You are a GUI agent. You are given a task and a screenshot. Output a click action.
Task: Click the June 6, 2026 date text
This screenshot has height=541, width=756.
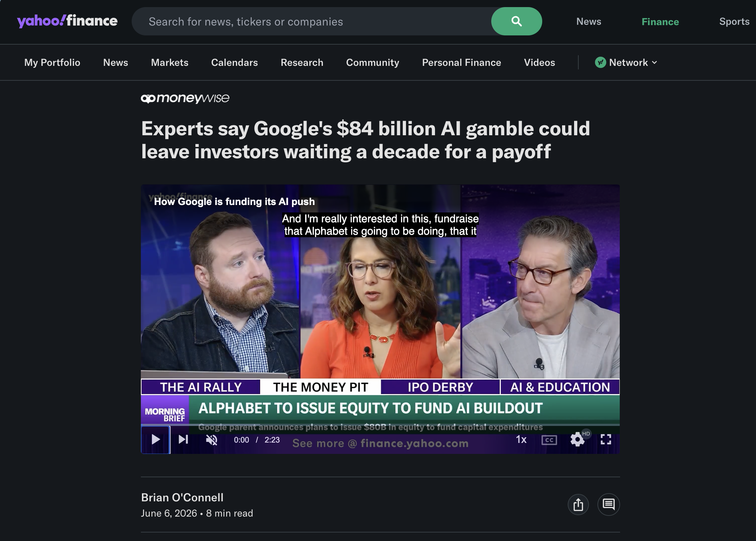[169, 513]
